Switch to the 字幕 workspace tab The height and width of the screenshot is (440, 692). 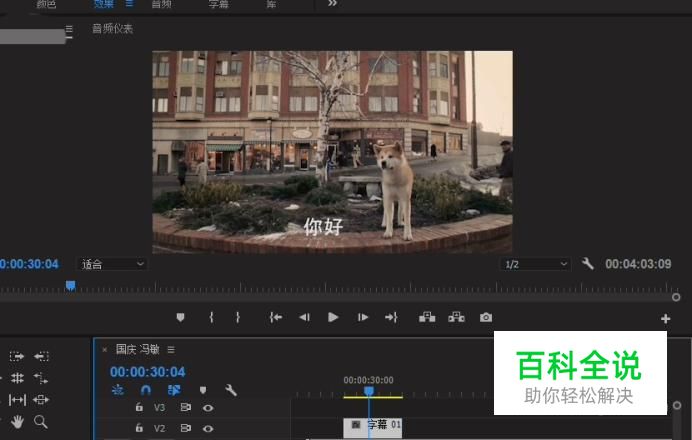[218, 4]
